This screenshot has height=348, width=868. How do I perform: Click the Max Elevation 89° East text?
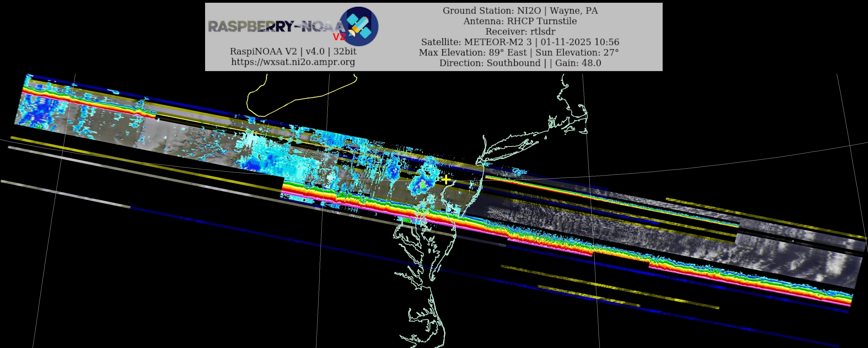472,53
